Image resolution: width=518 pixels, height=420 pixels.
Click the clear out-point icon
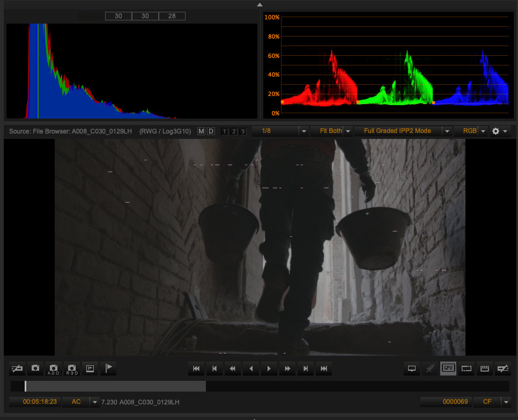click(x=503, y=368)
